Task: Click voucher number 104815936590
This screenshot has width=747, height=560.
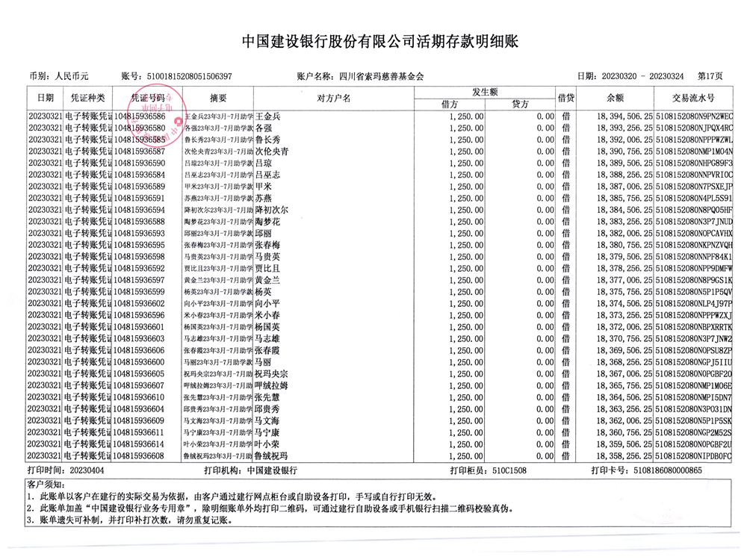Action: click(x=140, y=164)
